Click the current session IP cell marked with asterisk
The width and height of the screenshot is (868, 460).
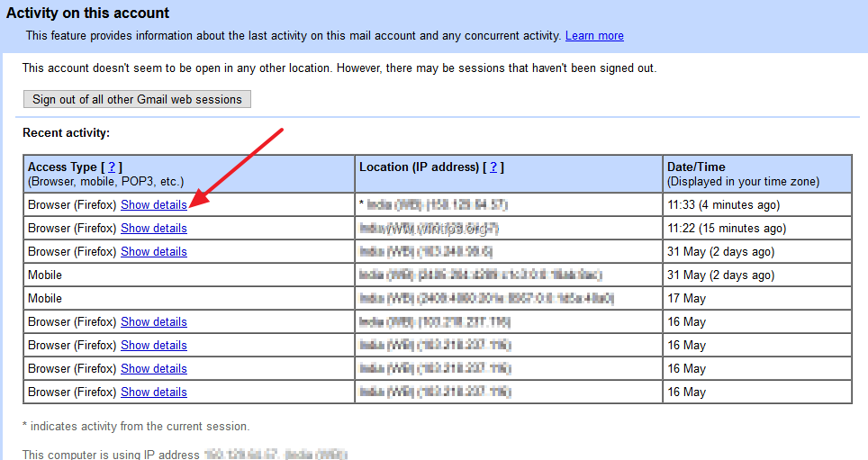click(x=508, y=205)
